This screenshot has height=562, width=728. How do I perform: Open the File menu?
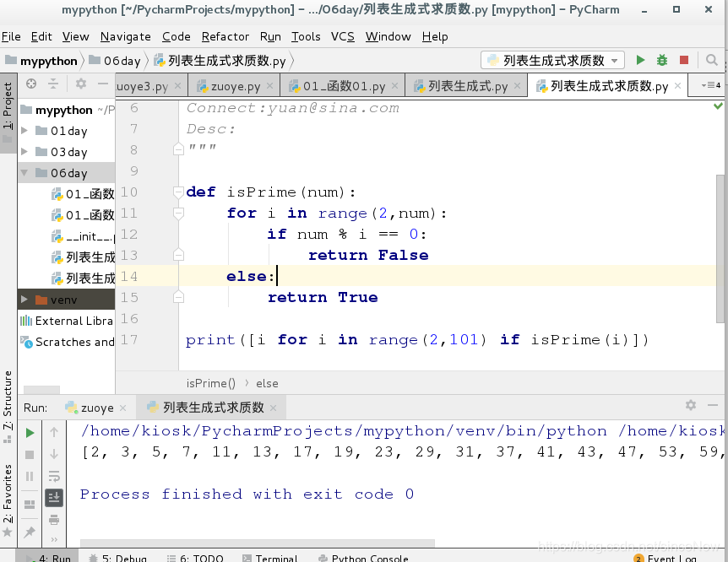[11, 36]
